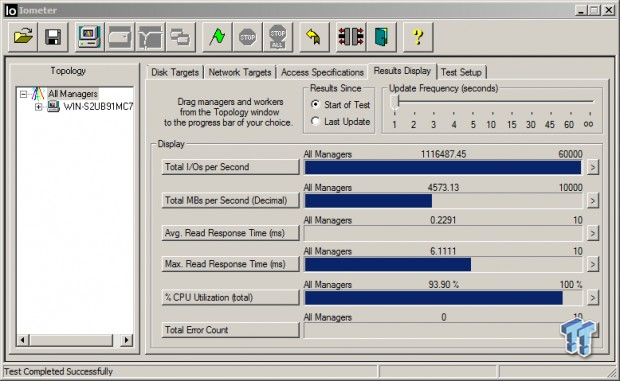The height and width of the screenshot is (381, 620).
Task: Click the exit door icon
Action: [x=381, y=37]
